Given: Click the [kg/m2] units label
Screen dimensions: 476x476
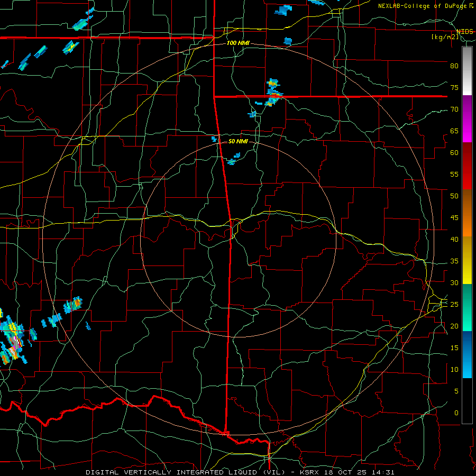Looking at the screenshot, I should pos(445,37).
